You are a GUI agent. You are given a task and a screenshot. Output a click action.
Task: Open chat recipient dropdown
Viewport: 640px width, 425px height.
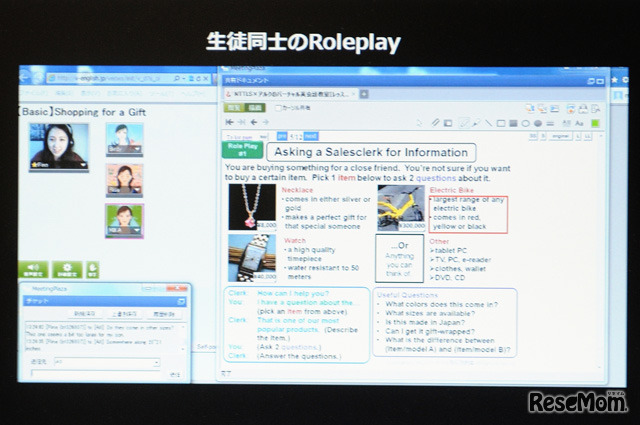156,362
